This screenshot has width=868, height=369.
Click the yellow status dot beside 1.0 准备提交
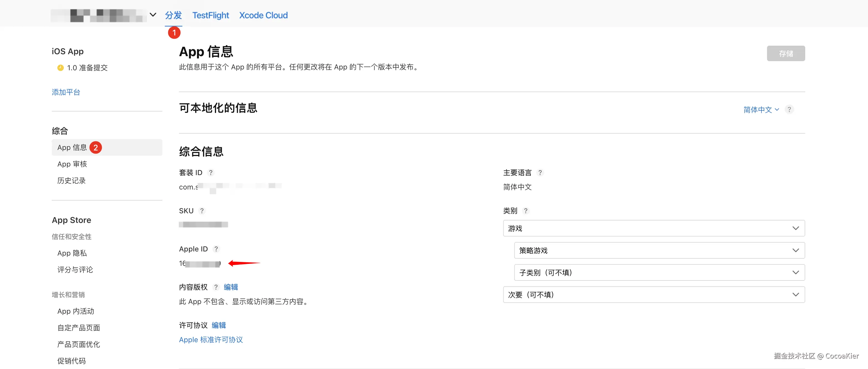pyautogui.click(x=60, y=67)
